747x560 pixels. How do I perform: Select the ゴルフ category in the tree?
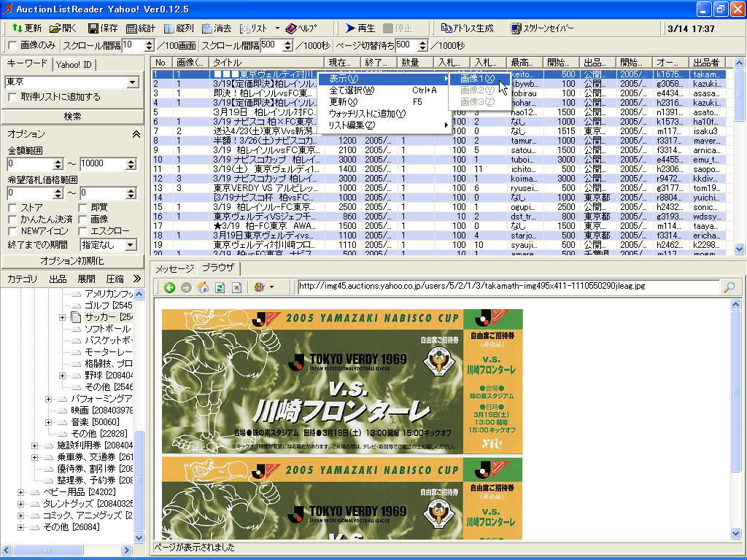click(108, 306)
